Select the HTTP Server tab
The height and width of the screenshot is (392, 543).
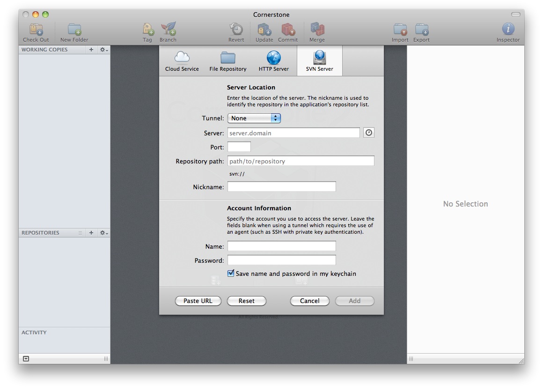click(x=273, y=61)
